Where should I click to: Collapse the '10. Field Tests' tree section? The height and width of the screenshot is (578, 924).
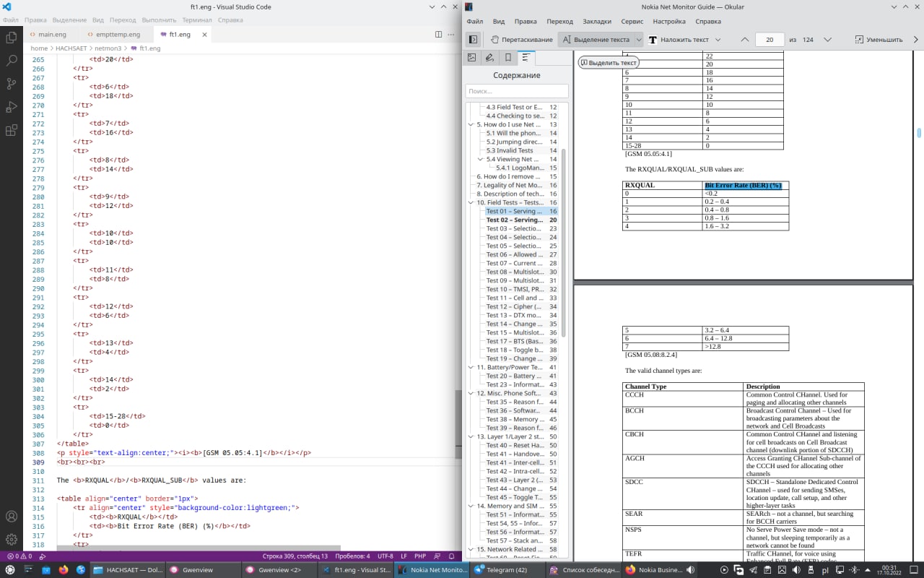(x=471, y=202)
